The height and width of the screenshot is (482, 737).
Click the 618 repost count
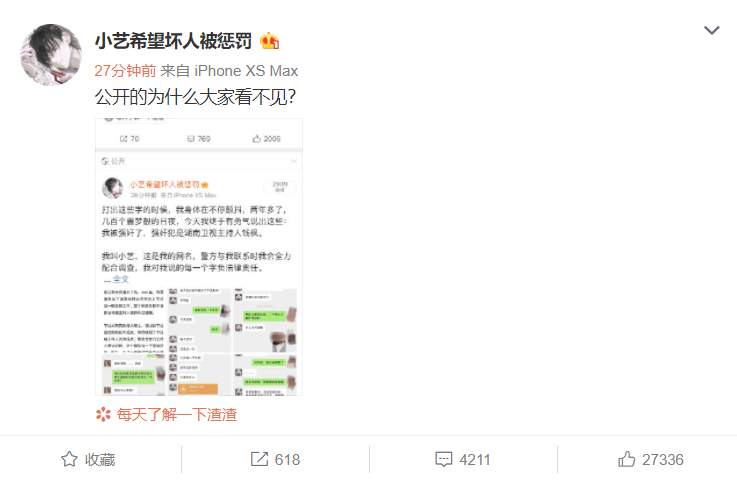287,459
